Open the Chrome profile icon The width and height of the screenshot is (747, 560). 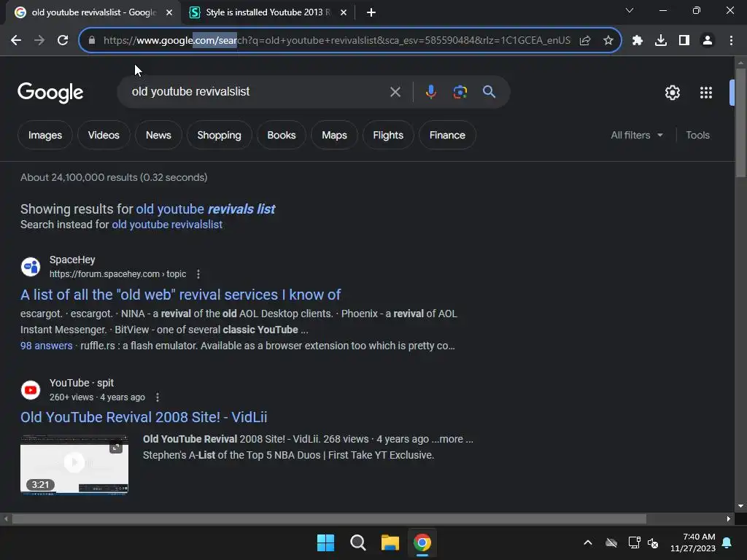[708, 41]
